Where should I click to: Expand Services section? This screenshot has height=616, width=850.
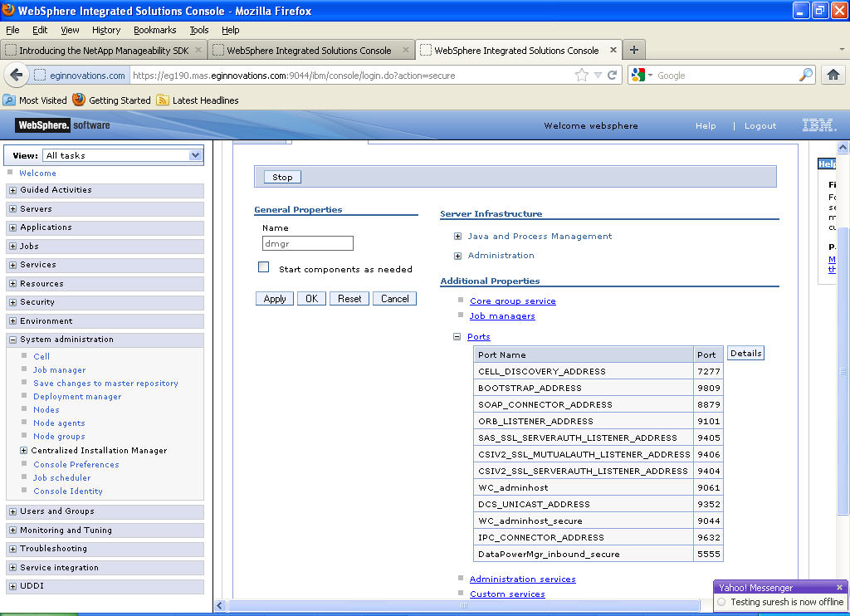[13, 265]
